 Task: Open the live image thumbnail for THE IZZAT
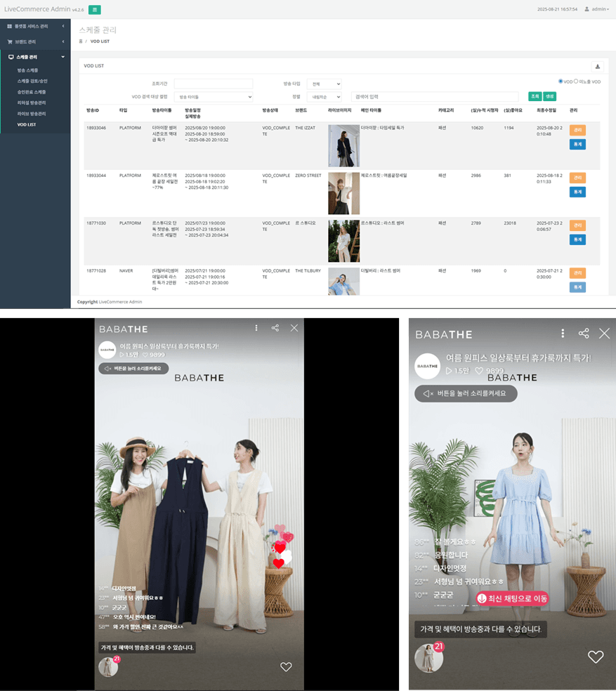pyautogui.click(x=344, y=146)
